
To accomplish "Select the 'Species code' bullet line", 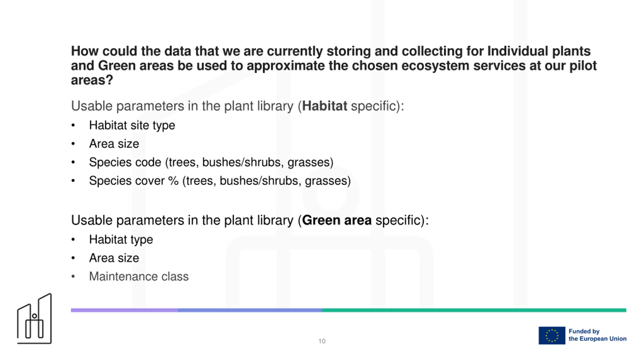I will (211, 162).
